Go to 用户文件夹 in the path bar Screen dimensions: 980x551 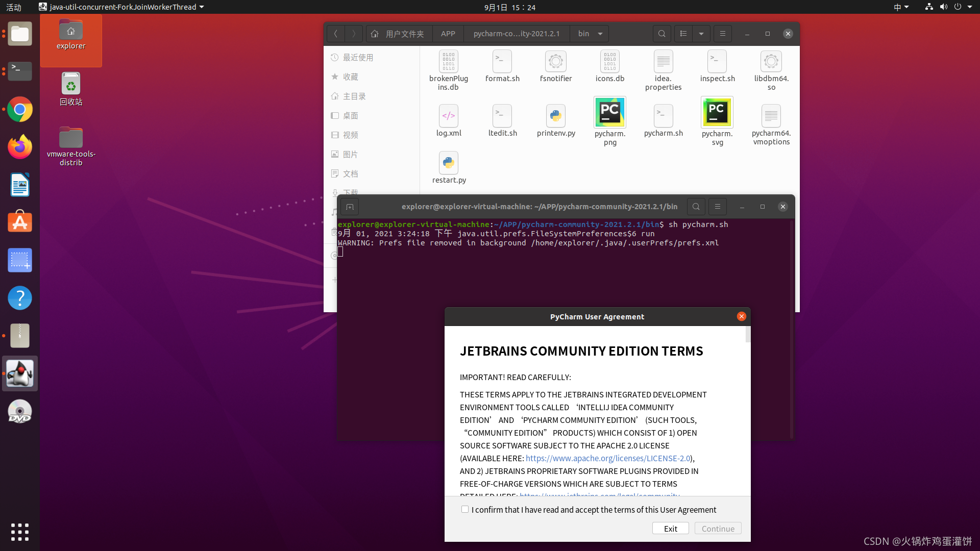[399, 34]
